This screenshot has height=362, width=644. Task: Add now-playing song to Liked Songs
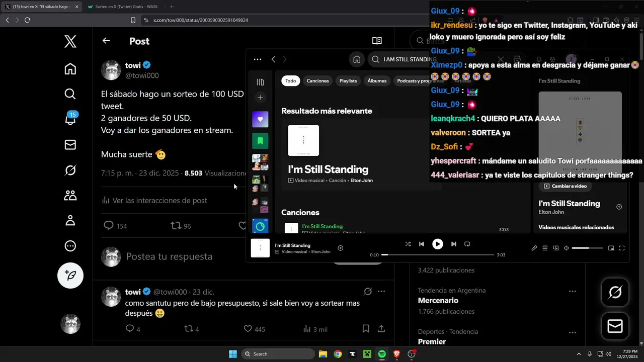pyautogui.click(x=341, y=248)
